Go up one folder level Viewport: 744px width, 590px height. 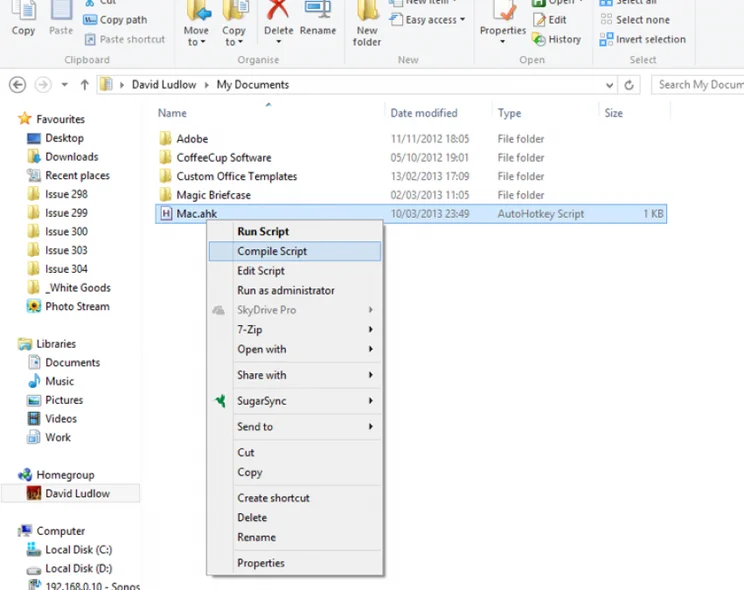[x=84, y=85]
